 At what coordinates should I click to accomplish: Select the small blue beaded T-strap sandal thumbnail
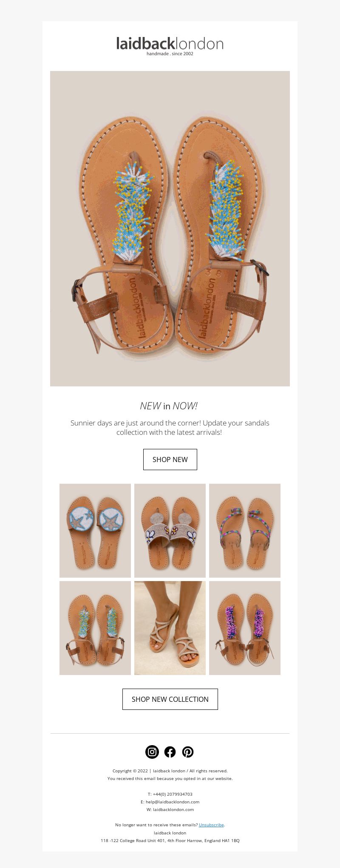click(95, 628)
